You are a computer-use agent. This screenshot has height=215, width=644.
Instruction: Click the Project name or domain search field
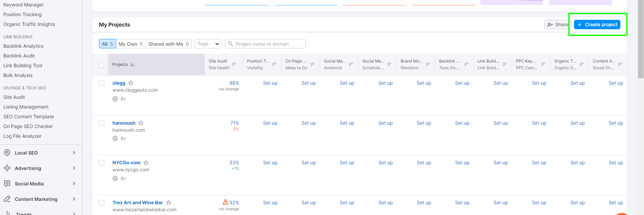pyautogui.click(x=265, y=44)
